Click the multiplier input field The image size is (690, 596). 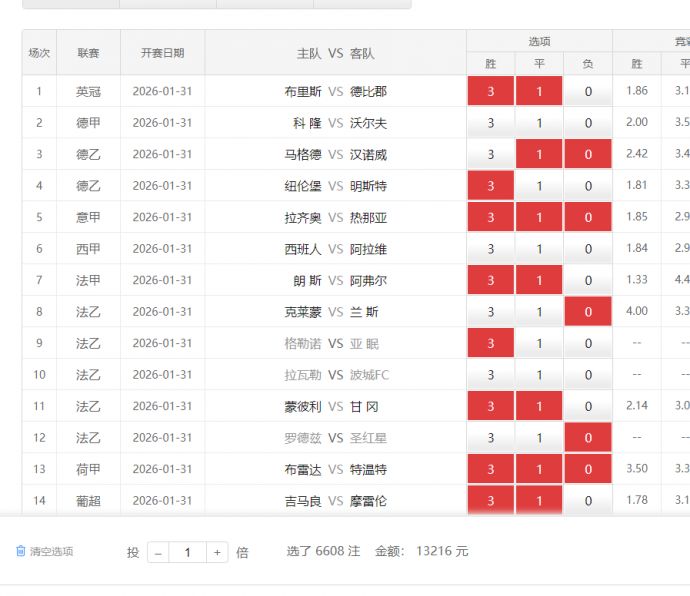pos(187,552)
